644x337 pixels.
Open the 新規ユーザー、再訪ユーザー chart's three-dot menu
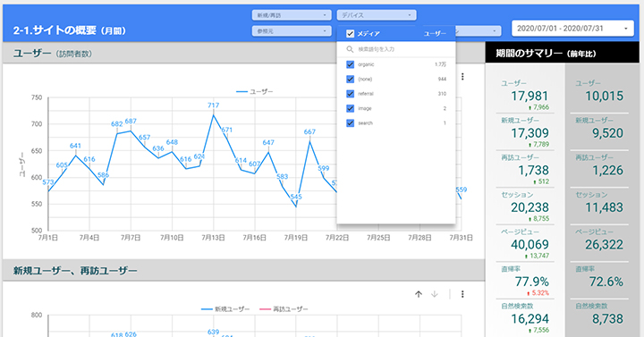[462, 294]
